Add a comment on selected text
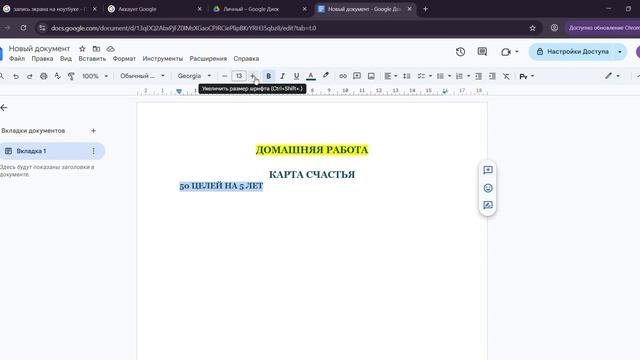Image resolution: width=640 pixels, height=360 pixels. [x=488, y=170]
